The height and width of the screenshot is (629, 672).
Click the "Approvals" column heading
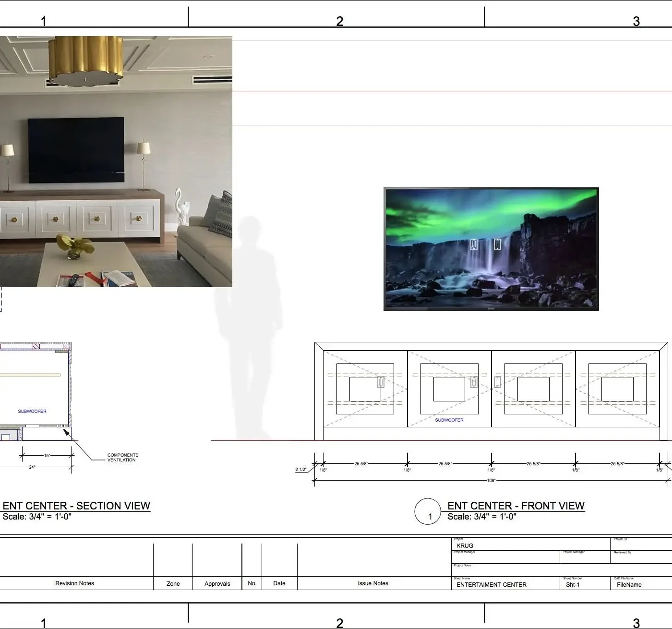point(217,583)
